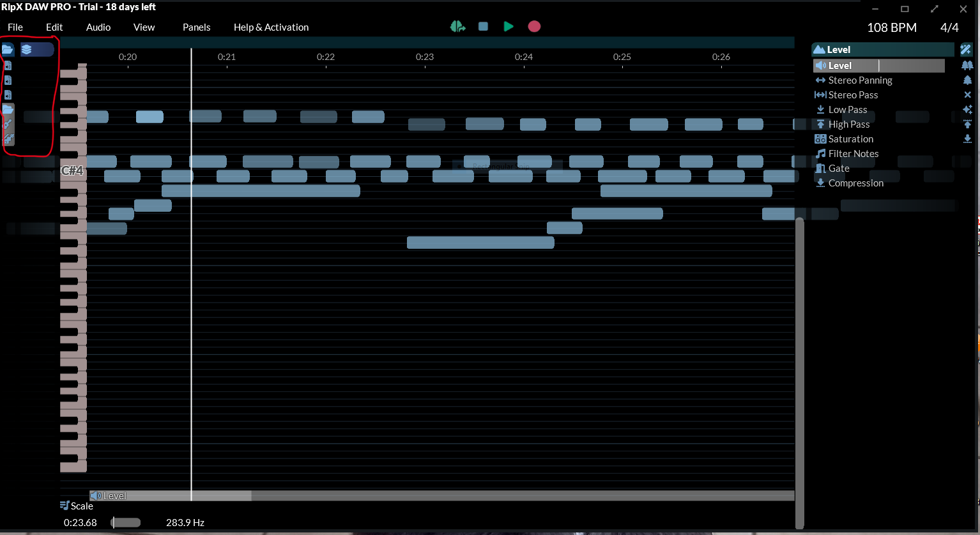Image resolution: width=980 pixels, height=535 pixels.
Task: Click the 0:25 marker on the timeline
Action: [622, 57]
